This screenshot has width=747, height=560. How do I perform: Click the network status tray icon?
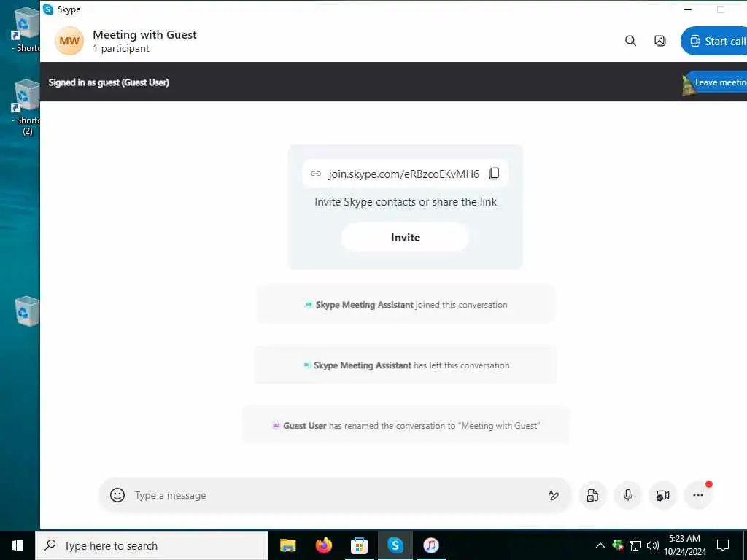635,545
